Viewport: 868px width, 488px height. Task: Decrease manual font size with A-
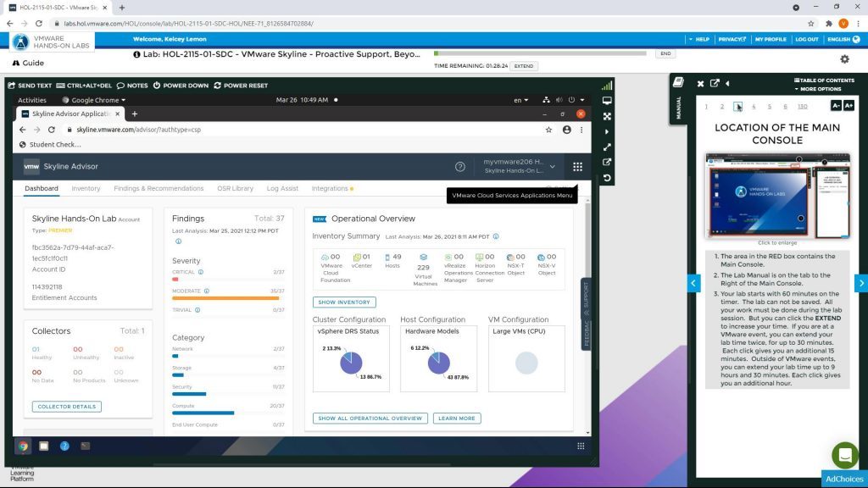pos(836,105)
